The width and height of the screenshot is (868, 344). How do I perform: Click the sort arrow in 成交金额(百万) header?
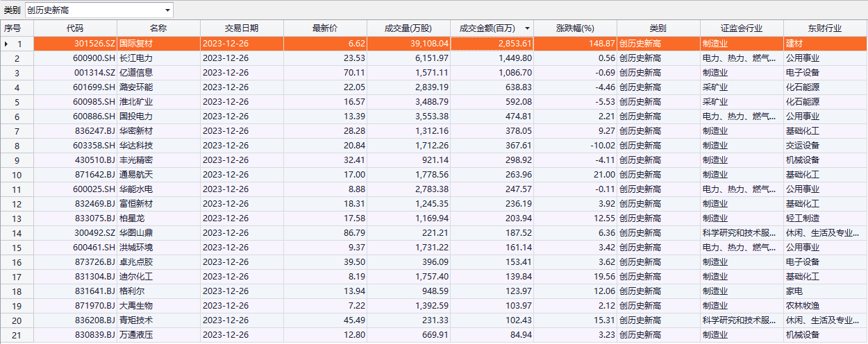click(x=528, y=28)
